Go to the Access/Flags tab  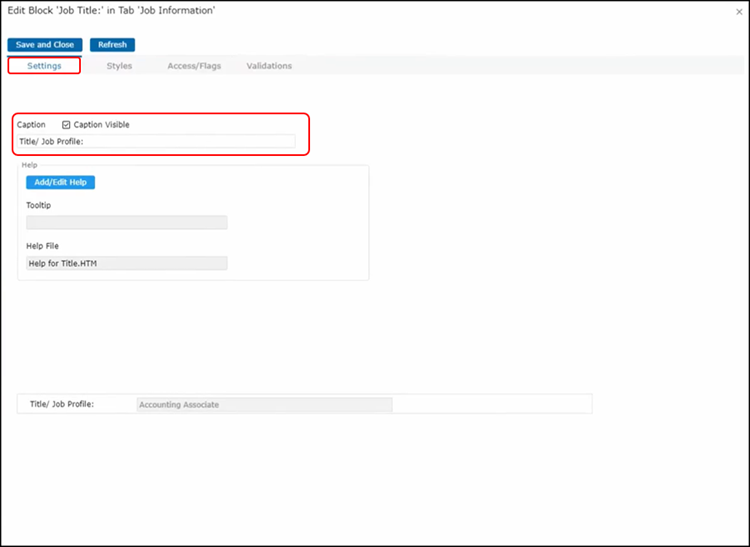click(194, 66)
